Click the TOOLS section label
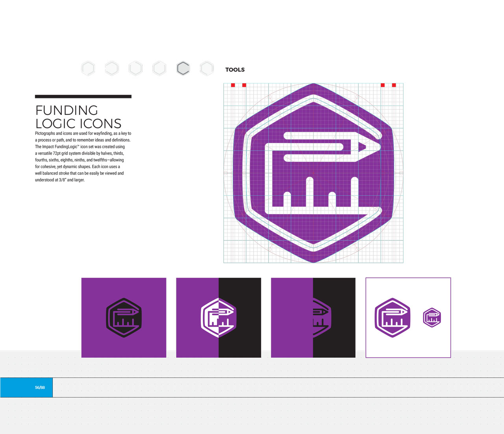This screenshot has width=504, height=434. tap(235, 70)
